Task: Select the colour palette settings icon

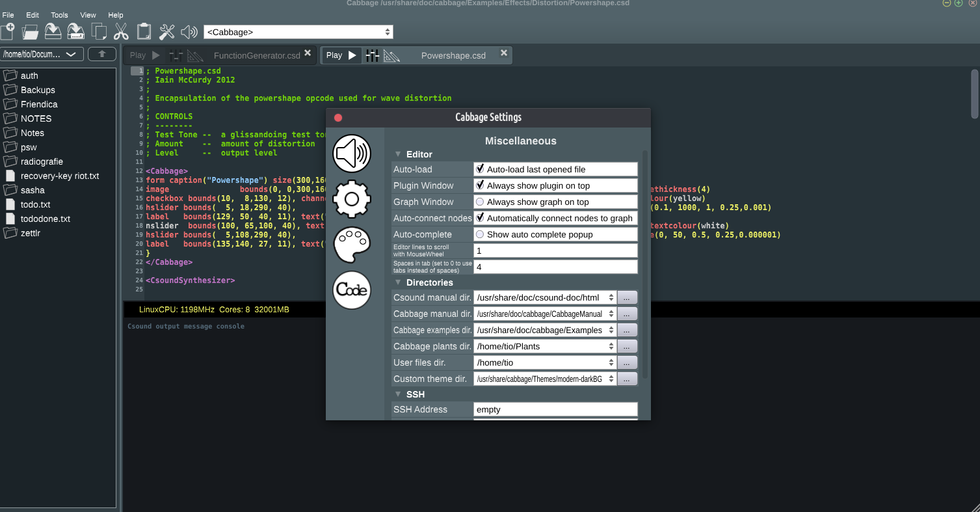Action: tap(351, 245)
